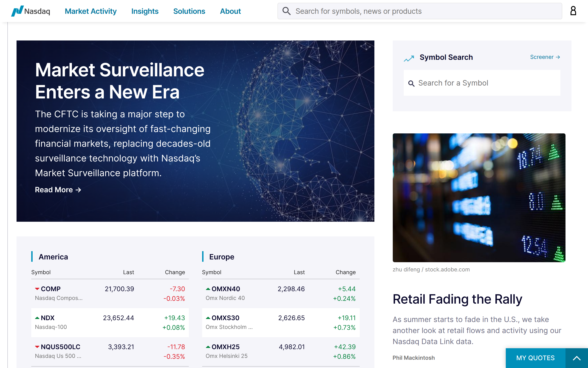Screen dimensions: 588x368
Task: Click the green up arrow next to NDX
Action: 37,318
